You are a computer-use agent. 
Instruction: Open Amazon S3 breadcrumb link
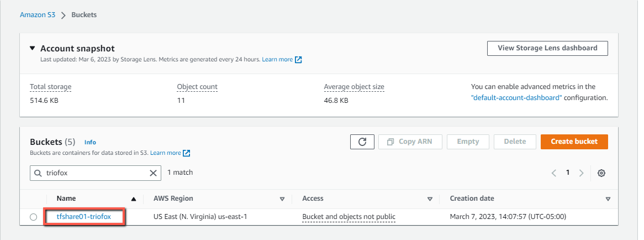[x=38, y=15]
